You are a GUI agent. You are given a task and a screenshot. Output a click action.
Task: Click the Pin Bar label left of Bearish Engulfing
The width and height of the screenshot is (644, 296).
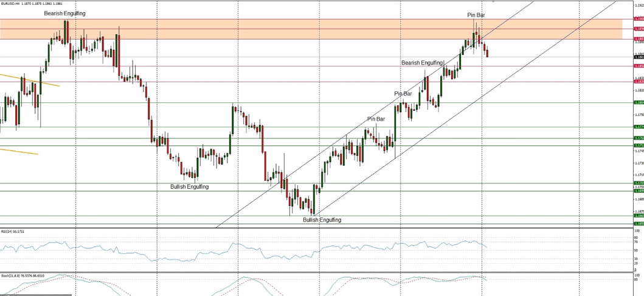click(x=403, y=93)
